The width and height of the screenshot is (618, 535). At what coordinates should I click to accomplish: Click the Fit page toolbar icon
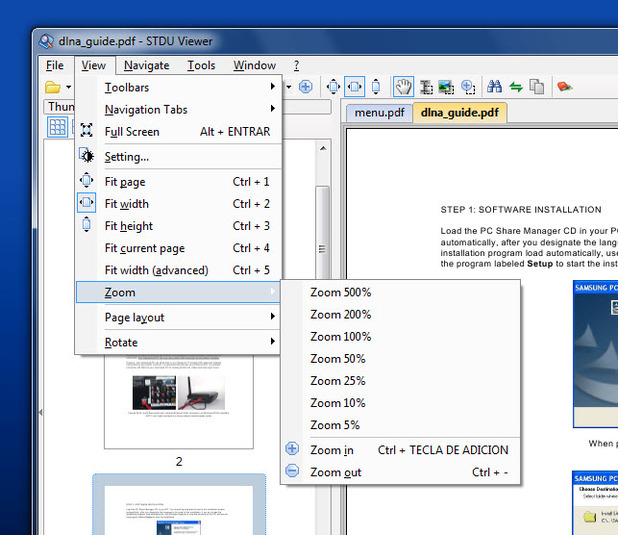point(333,87)
